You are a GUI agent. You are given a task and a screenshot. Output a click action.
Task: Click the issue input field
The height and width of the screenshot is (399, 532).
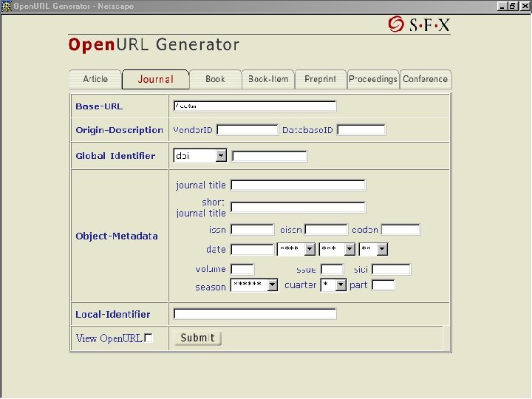332,270
